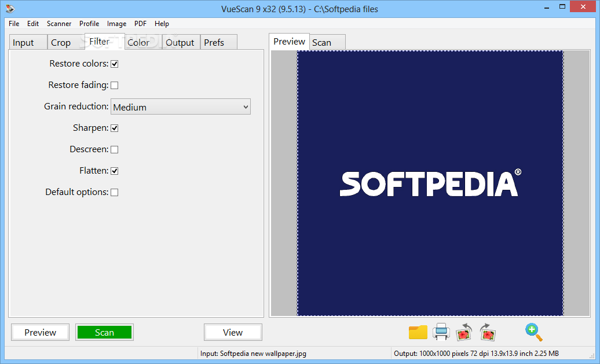Open the PDF menu
Screen dimensions: 600x364
pos(140,24)
